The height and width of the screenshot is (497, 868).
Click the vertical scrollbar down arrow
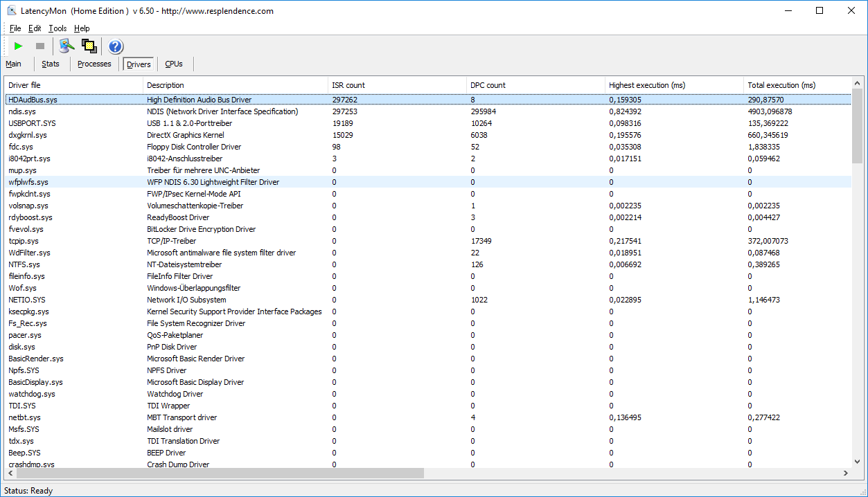pyautogui.click(x=858, y=462)
